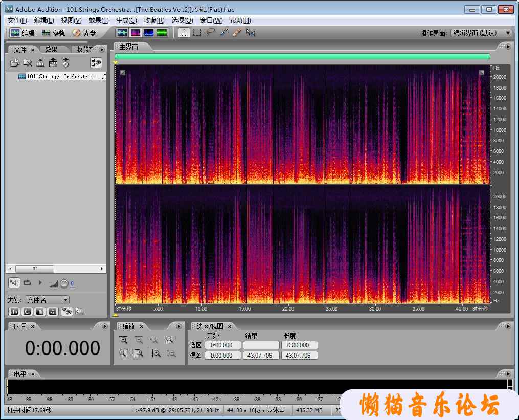This screenshot has height=420, width=519.
Task: Open the 帮助 menu
Action: click(240, 20)
